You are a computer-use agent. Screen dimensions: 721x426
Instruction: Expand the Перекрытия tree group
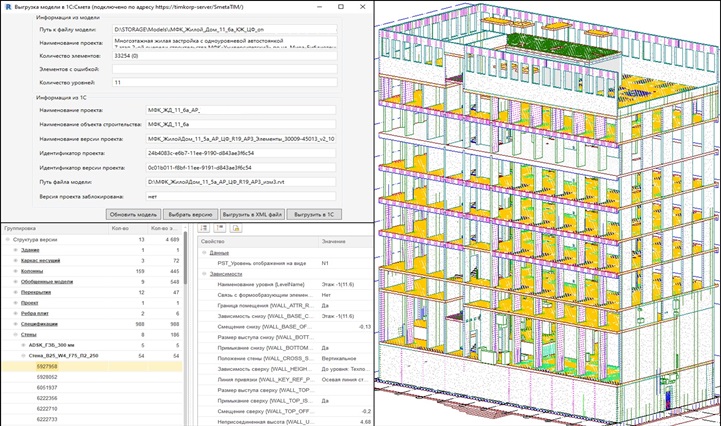[16, 292]
